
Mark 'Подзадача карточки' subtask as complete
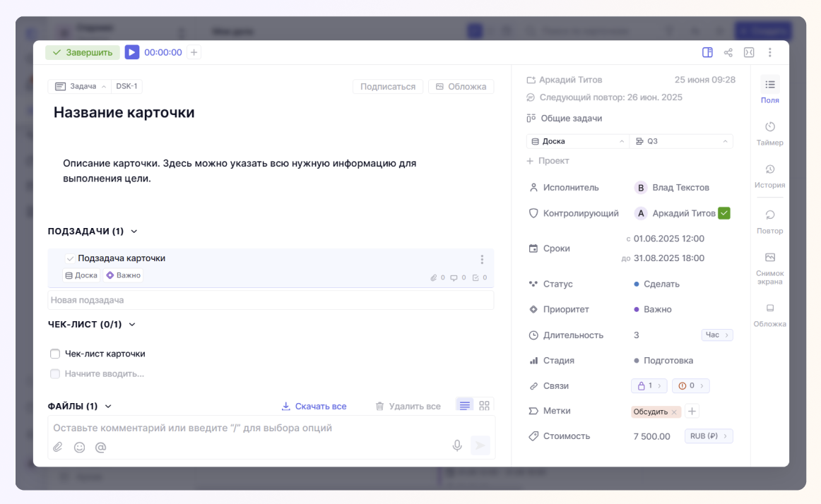click(x=70, y=258)
